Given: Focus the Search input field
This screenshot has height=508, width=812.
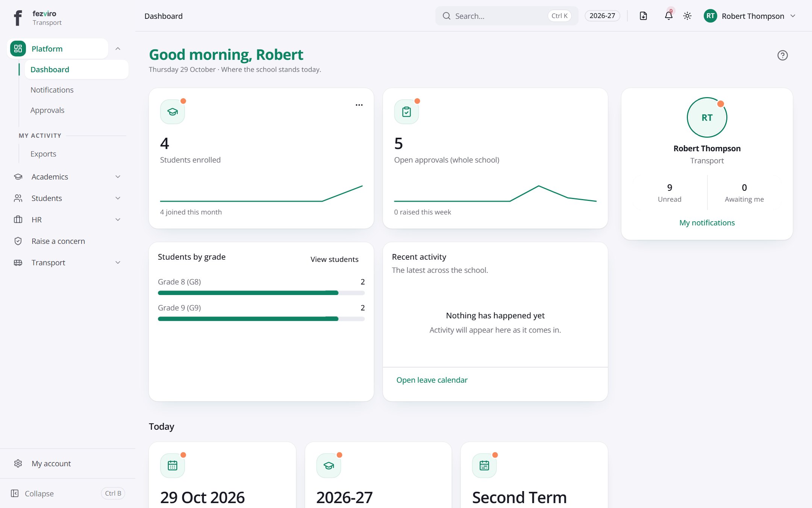Looking at the screenshot, I should 507,16.
